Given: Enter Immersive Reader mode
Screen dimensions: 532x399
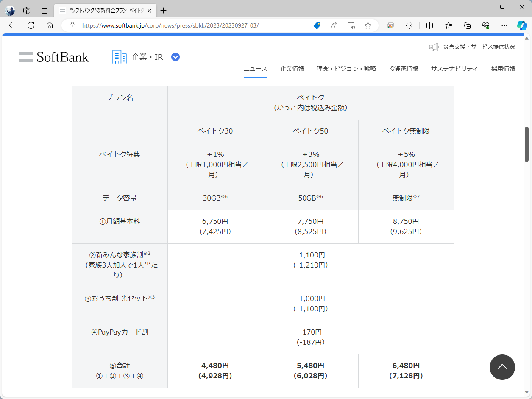Looking at the screenshot, I should coord(351,25).
